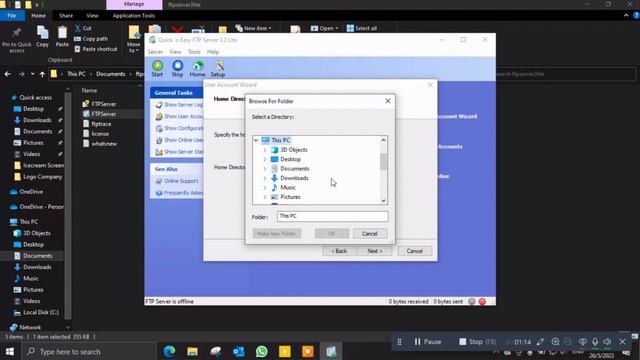The height and width of the screenshot is (360, 640).
Task: Expand the Downloads node in Browse For Folder
Action: click(265, 178)
